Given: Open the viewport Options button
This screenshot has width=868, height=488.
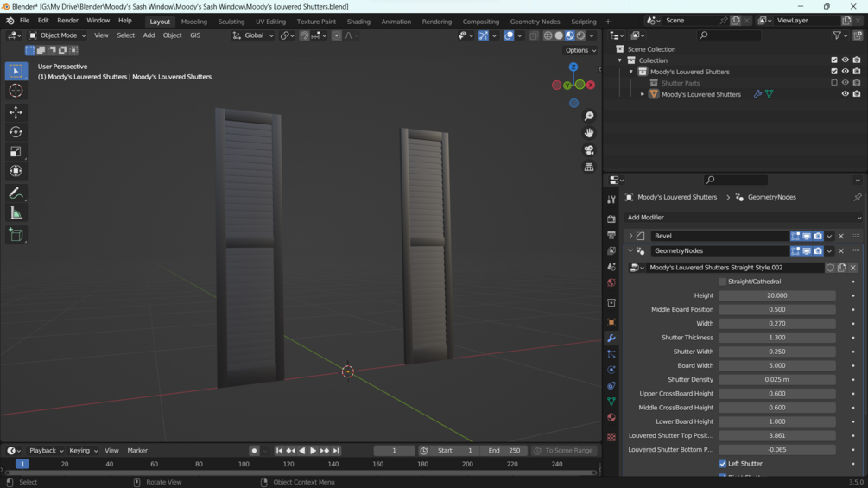Looking at the screenshot, I should pos(579,50).
